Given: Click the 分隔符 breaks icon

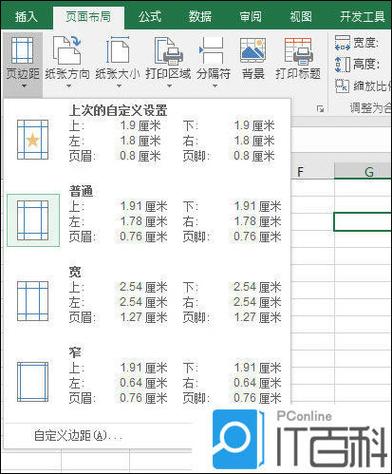Looking at the screenshot, I should tap(212, 50).
